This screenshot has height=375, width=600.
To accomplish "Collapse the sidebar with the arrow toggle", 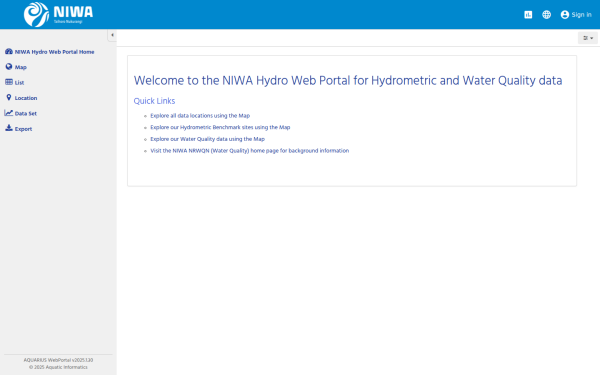I will (x=112, y=35).
